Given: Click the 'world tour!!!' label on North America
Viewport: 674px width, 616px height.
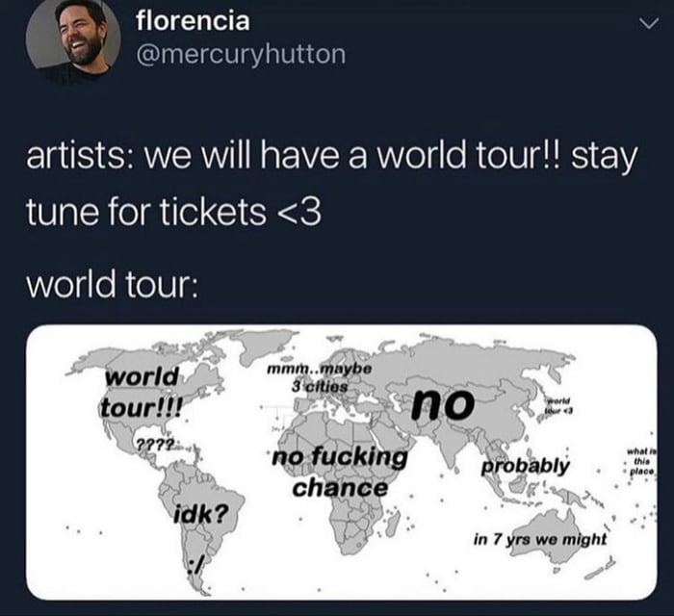Looking at the screenshot, I should (142, 392).
